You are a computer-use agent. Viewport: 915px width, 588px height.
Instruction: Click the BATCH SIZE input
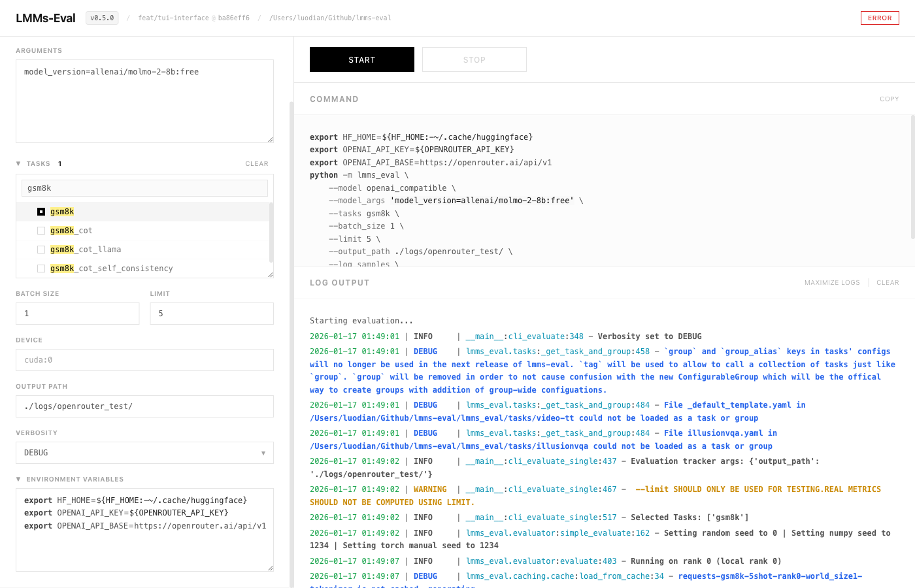click(x=77, y=314)
